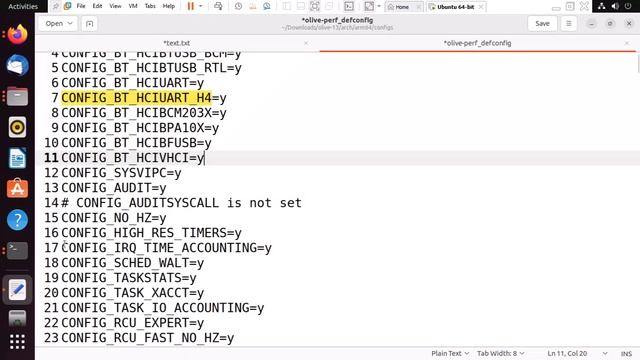The width and height of the screenshot is (640, 360).
Task: Open the Open file dropdown
Action: (58, 24)
